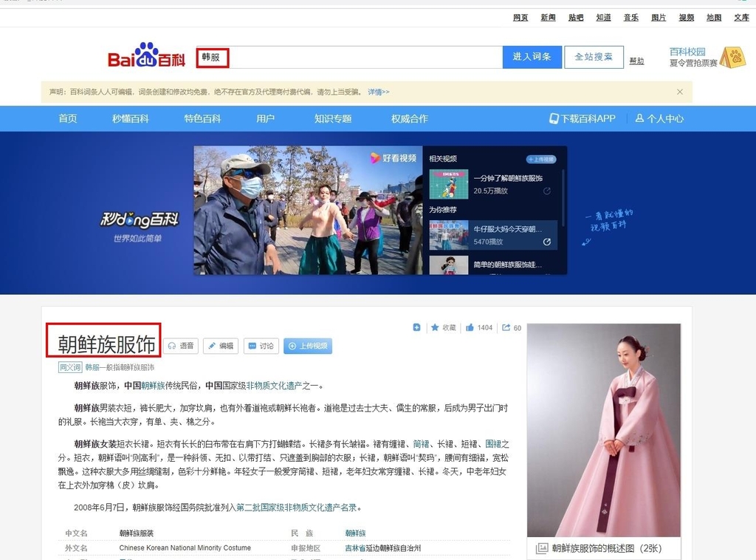Select the 牛仔服大妈今天穿朝... video thumbnail

coord(448,235)
